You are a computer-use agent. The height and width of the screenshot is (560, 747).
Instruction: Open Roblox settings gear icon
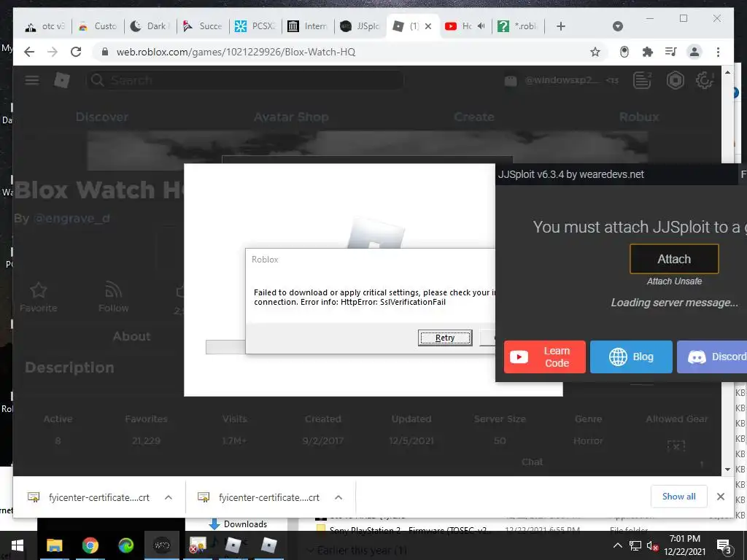(704, 80)
